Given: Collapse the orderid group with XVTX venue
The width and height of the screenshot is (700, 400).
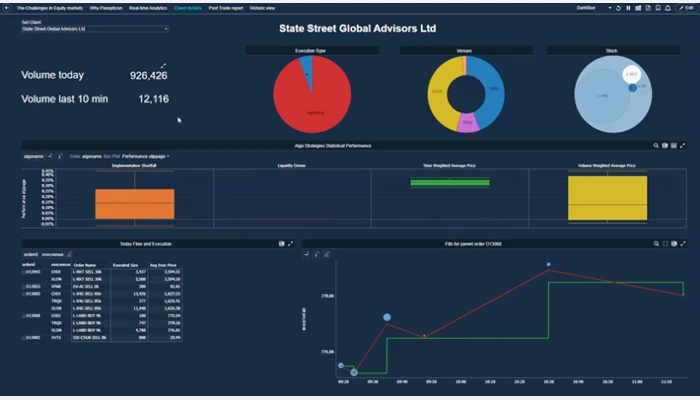Looking at the screenshot, I should pyautogui.click(x=24, y=338).
